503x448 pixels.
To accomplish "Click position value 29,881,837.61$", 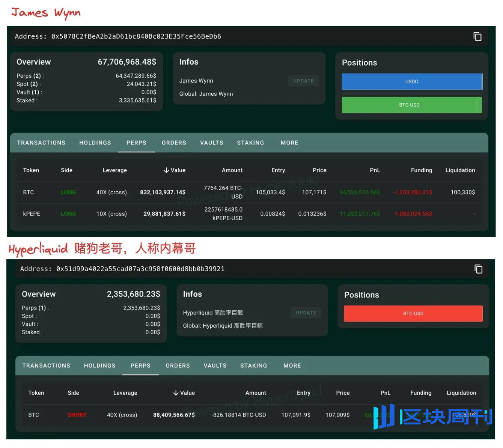I will click(164, 214).
